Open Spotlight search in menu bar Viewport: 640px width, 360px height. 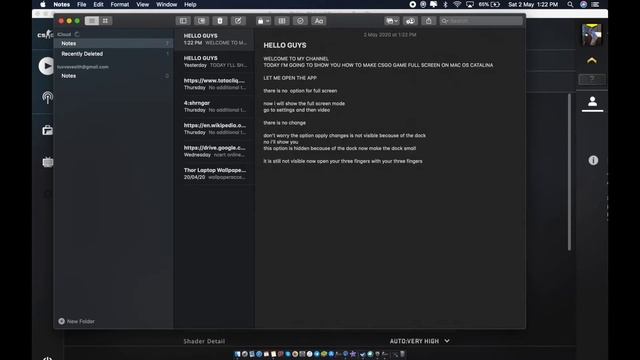click(570, 4)
